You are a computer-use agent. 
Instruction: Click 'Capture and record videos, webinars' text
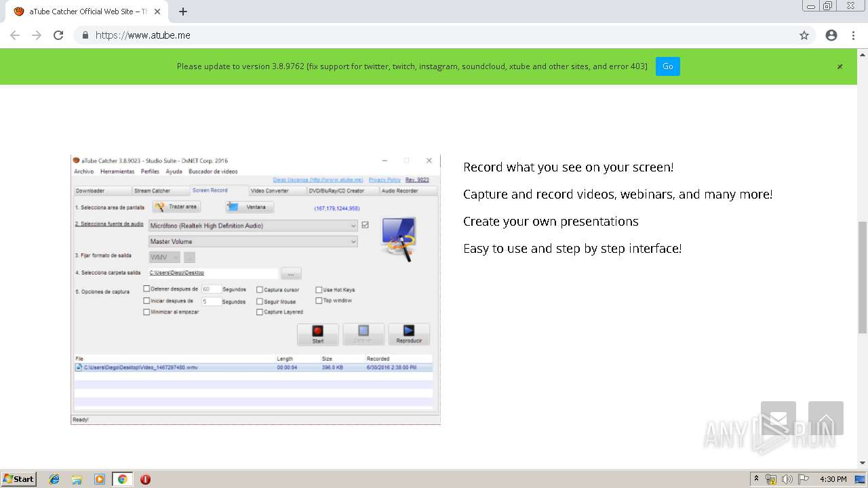(618, 195)
